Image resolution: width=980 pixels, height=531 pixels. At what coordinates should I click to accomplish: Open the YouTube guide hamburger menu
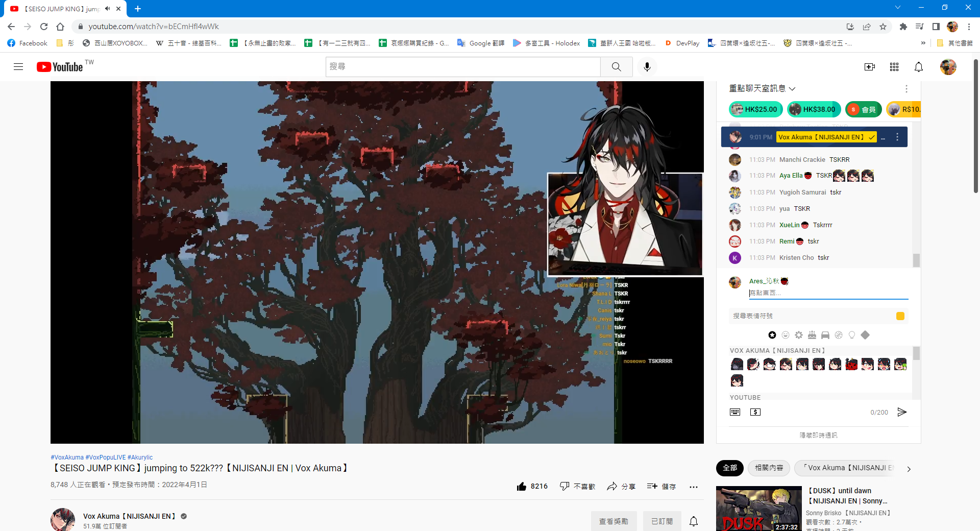click(x=18, y=67)
